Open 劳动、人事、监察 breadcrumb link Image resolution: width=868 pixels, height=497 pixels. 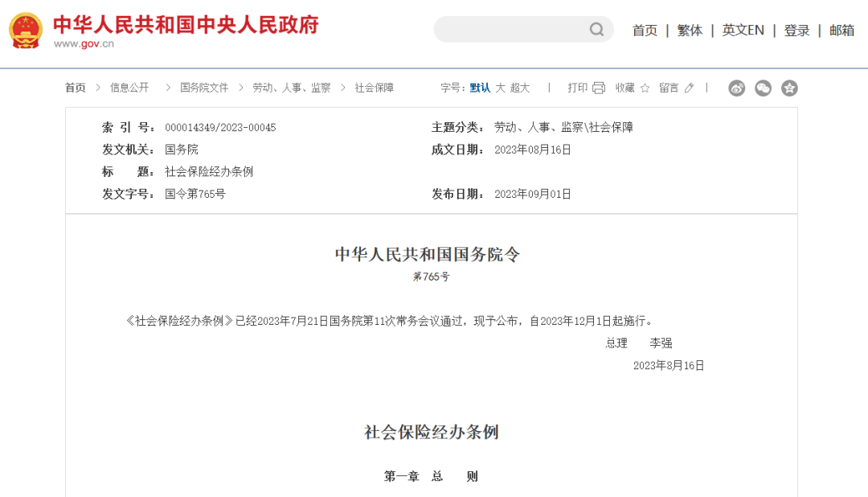292,88
